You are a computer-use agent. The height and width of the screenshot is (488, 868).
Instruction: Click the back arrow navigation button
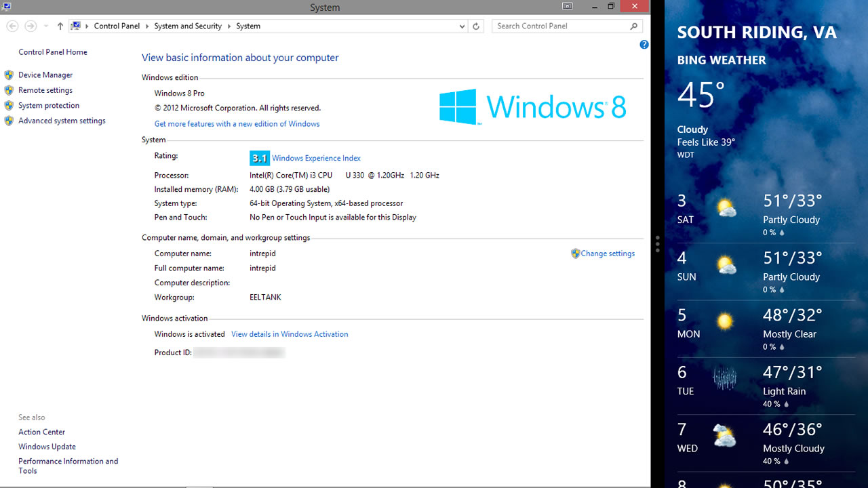click(x=12, y=26)
